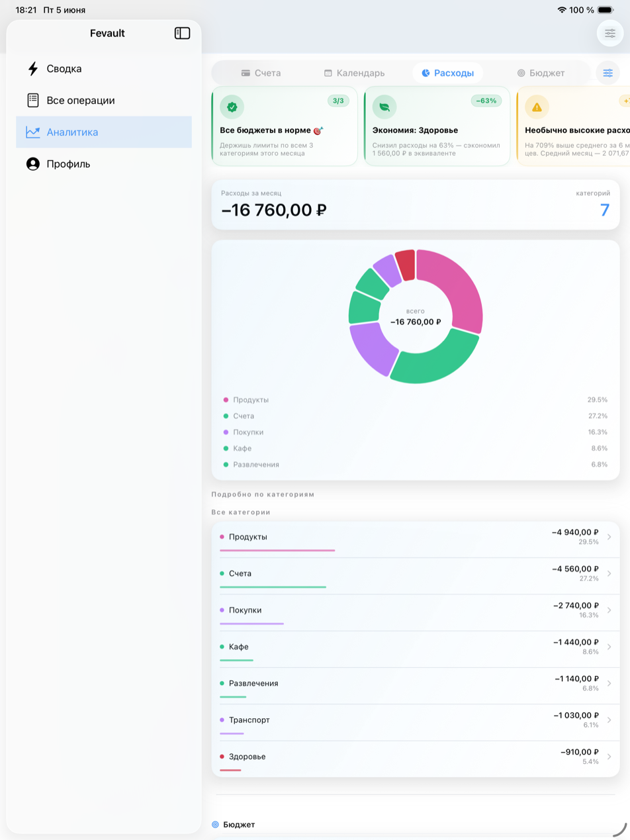This screenshot has height=840, width=630.
Task: Click the 3/3 budget badge
Action: [x=338, y=101]
